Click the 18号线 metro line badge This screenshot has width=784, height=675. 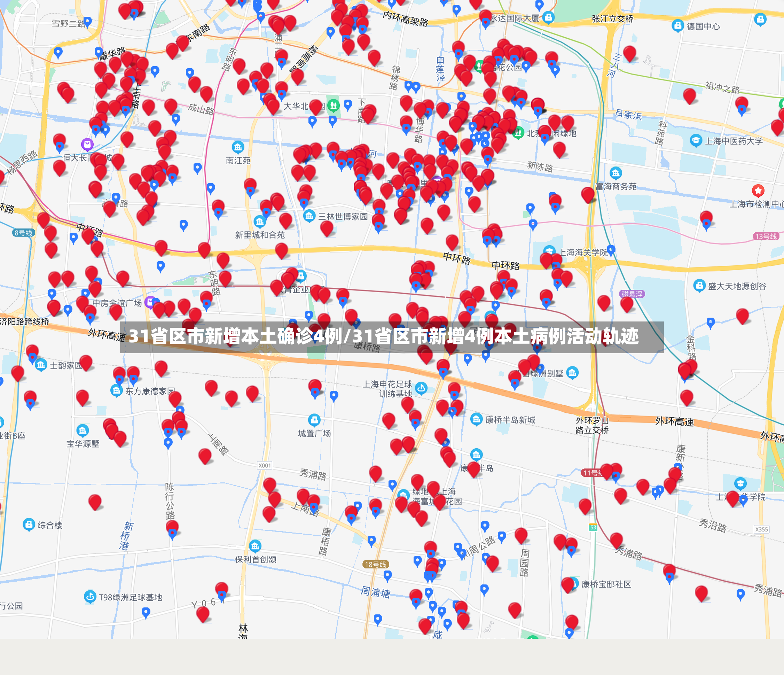pyautogui.click(x=375, y=565)
